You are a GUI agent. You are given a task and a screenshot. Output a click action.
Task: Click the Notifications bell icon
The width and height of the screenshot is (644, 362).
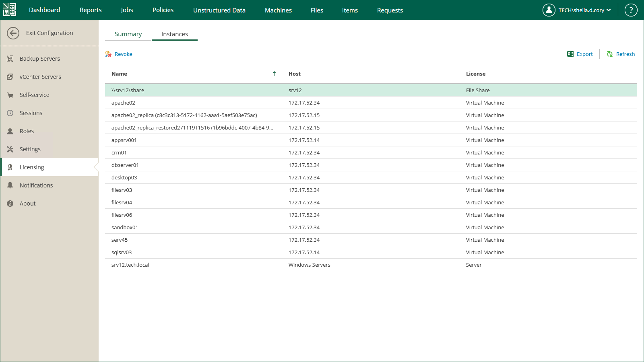pos(10,185)
